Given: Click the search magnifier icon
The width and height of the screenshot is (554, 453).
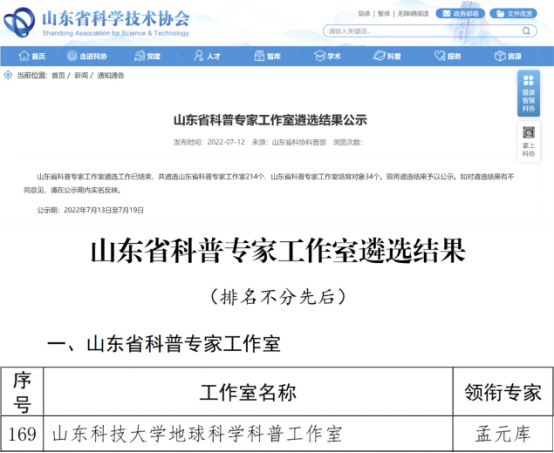Looking at the screenshot, I should click(526, 31).
